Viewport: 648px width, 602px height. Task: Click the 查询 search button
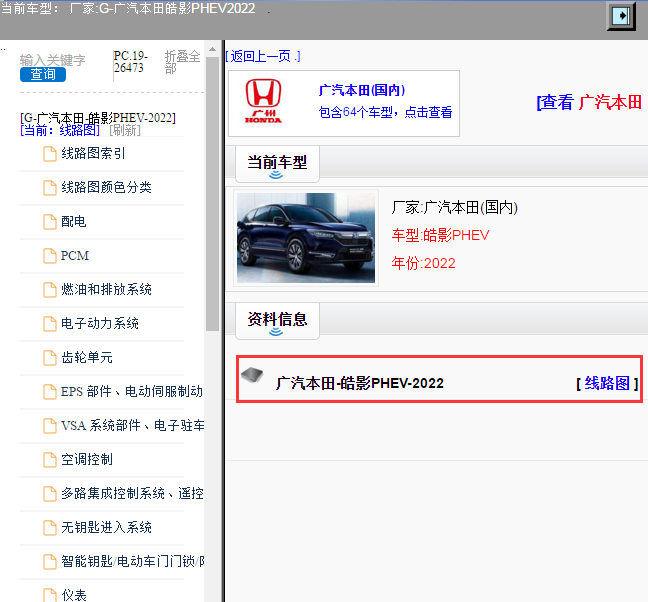click(43, 74)
